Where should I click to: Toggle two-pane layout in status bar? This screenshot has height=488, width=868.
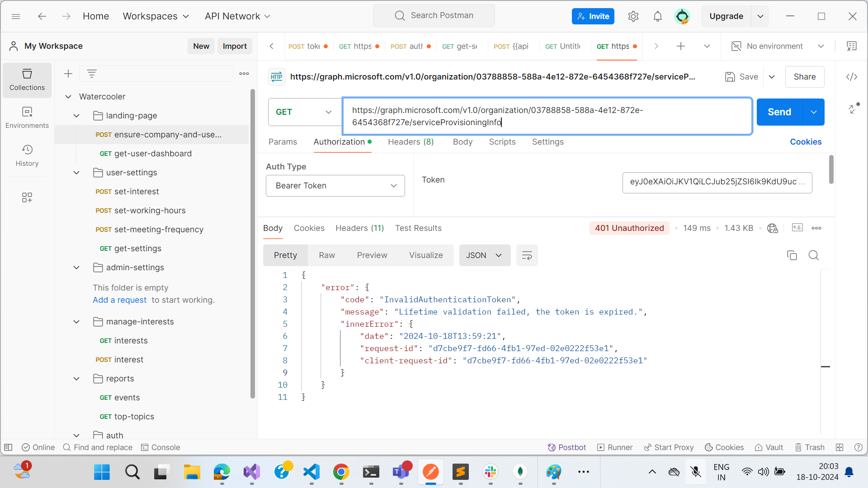click(x=840, y=447)
